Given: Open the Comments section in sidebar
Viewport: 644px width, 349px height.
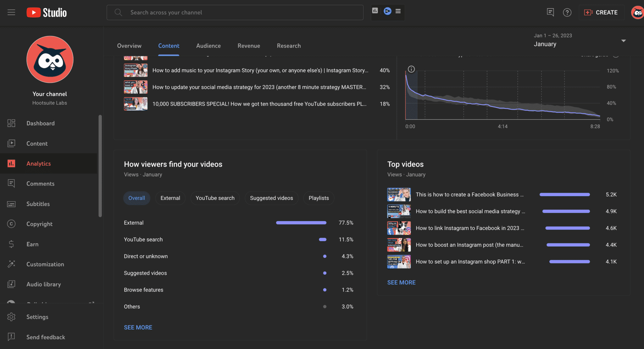Looking at the screenshot, I should point(40,184).
